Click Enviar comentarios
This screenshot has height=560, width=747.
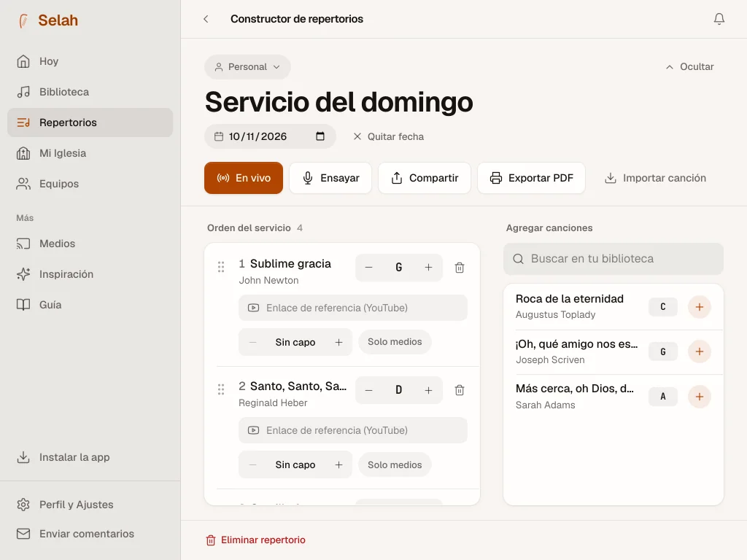tap(90, 534)
